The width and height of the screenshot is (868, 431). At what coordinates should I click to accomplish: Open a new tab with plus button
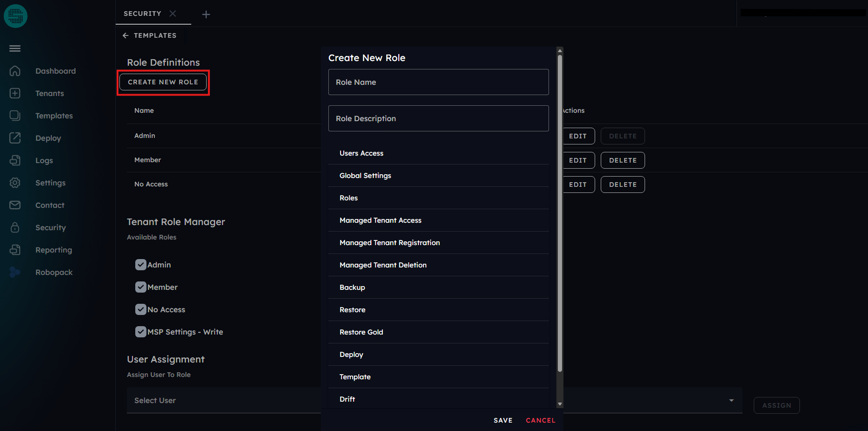206,14
